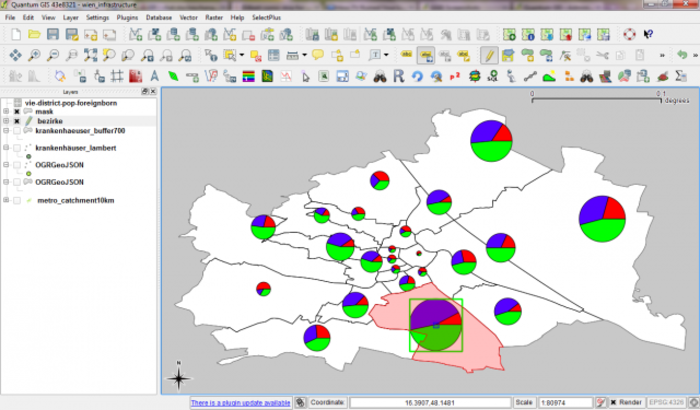Select the Identify Features tool
Viewport: 700px width, 410px height.
[210, 55]
